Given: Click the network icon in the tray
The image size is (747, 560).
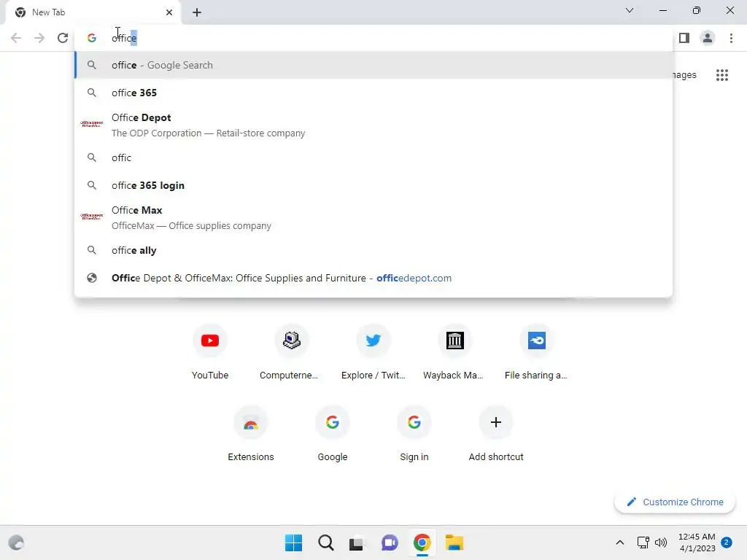Looking at the screenshot, I should pyautogui.click(x=643, y=542).
